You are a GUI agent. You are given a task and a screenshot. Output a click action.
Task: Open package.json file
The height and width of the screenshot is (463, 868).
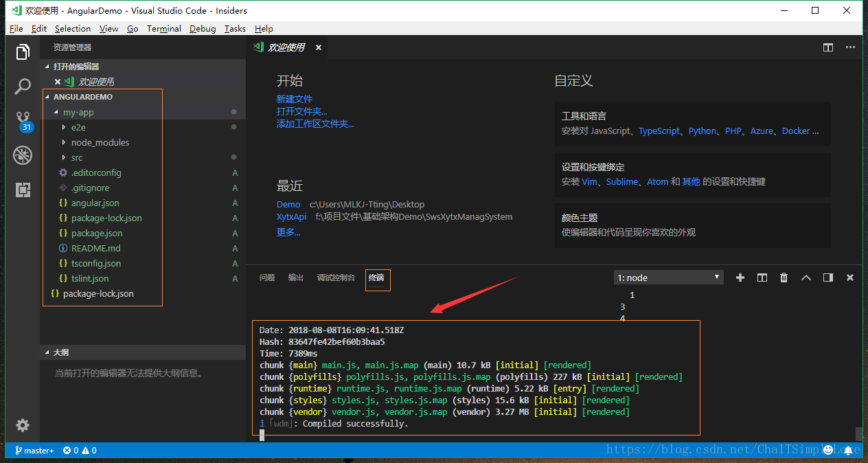coord(143,233)
